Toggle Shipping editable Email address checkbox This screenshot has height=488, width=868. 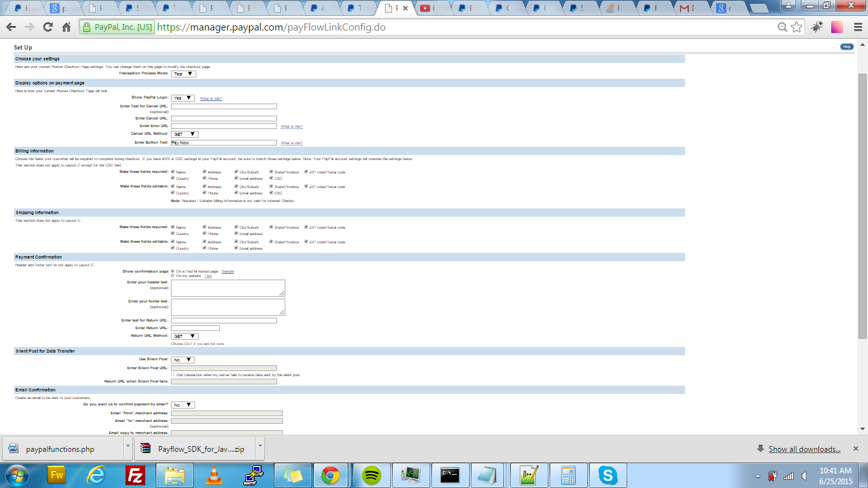coord(236,248)
